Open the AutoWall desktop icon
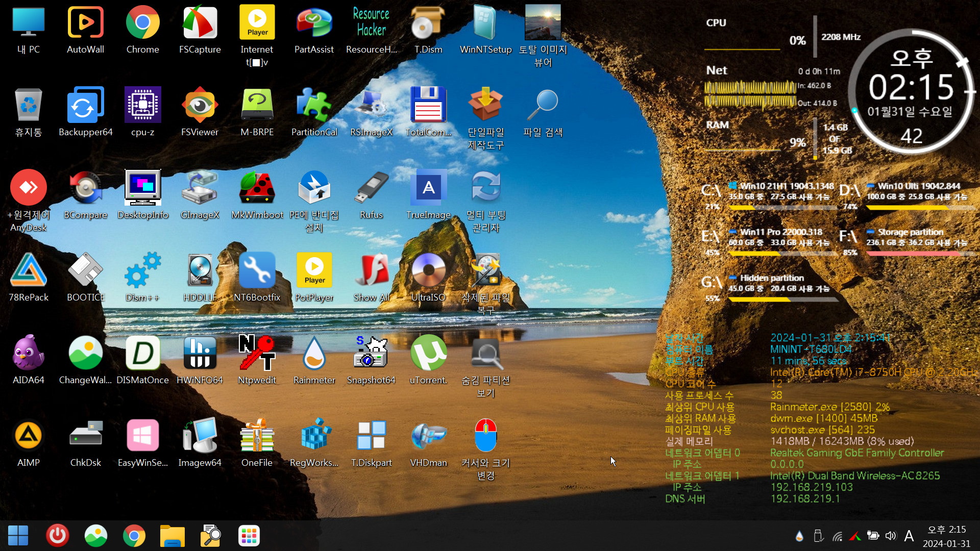 [85, 30]
